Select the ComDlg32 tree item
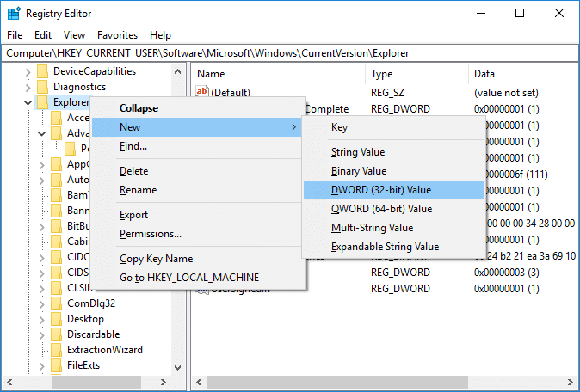Image resolution: width=580 pixels, height=392 pixels. (x=93, y=303)
